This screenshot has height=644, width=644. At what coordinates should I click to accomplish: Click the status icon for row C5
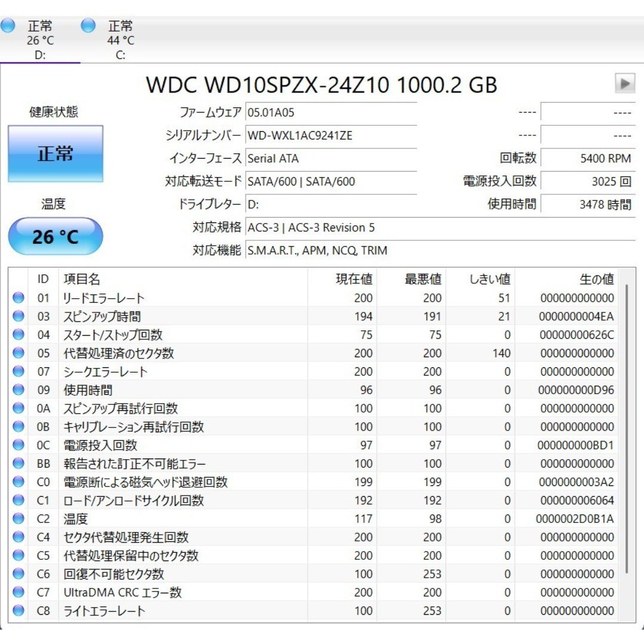click(18, 555)
